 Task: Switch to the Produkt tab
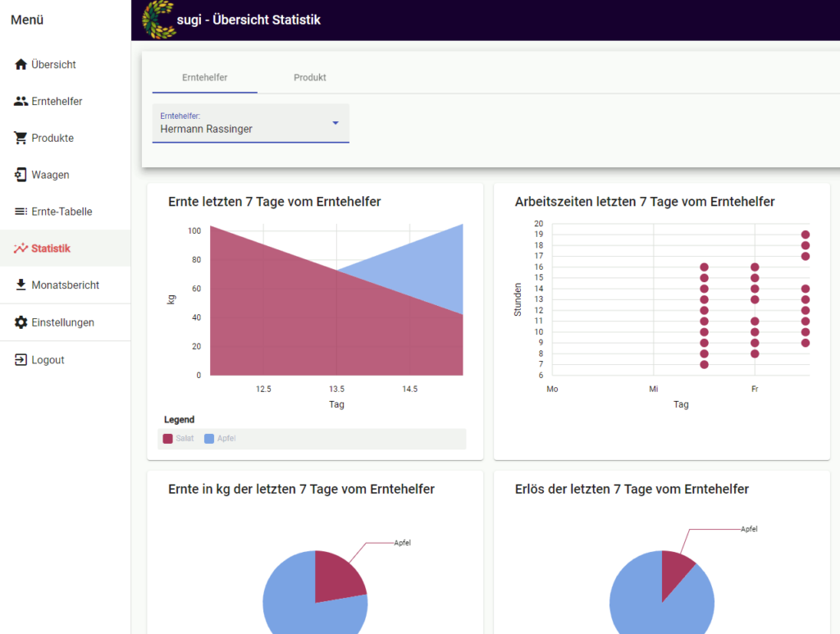pos(310,78)
